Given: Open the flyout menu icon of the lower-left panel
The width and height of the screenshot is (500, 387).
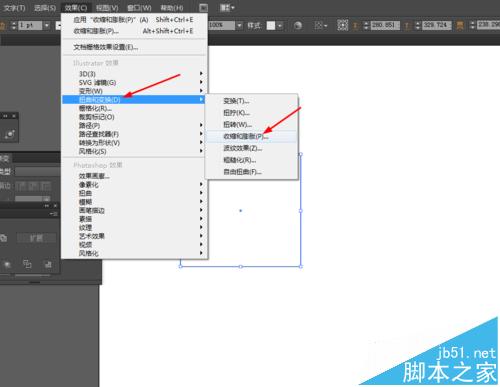Looking at the screenshot, I should tap(54, 214).
